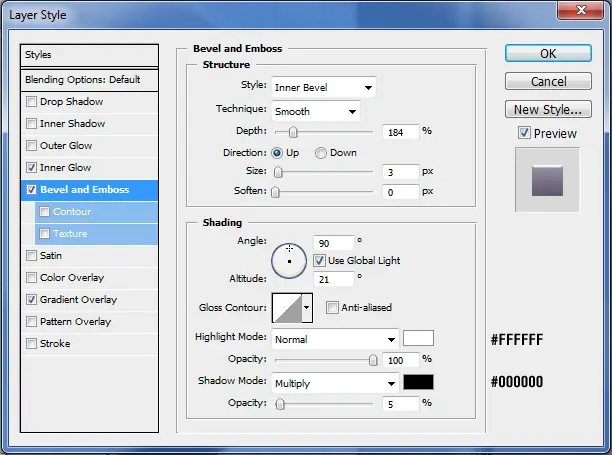The width and height of the screenshot is (612, 455).
Task: Click the style preview thumbnail
Action: point(547,180)
